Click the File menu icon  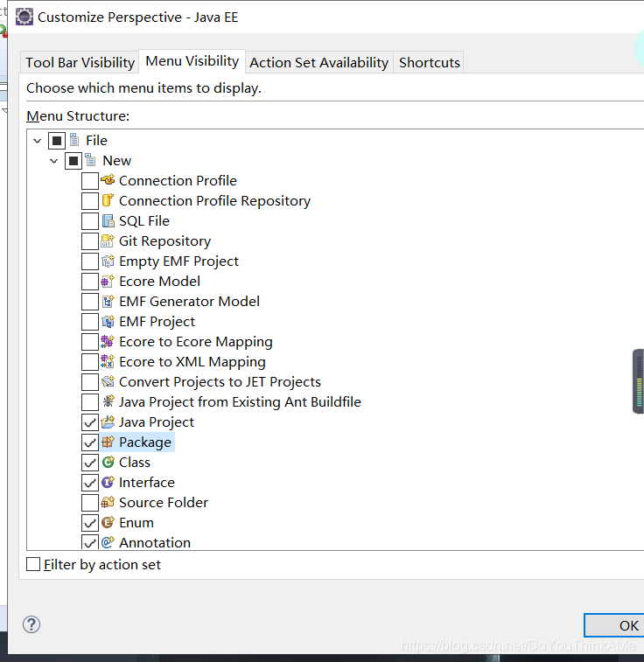(74, 140)
